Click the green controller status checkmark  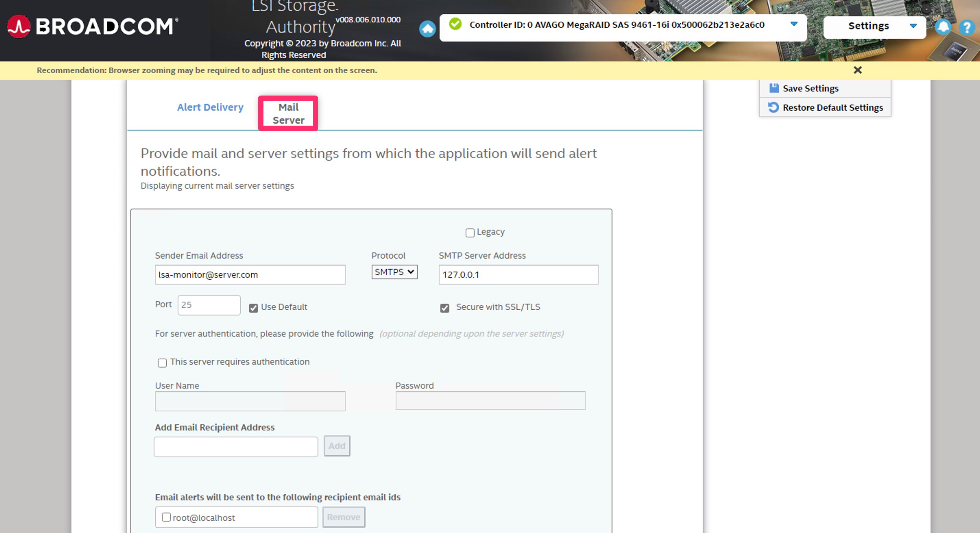[x=455, y=24]
